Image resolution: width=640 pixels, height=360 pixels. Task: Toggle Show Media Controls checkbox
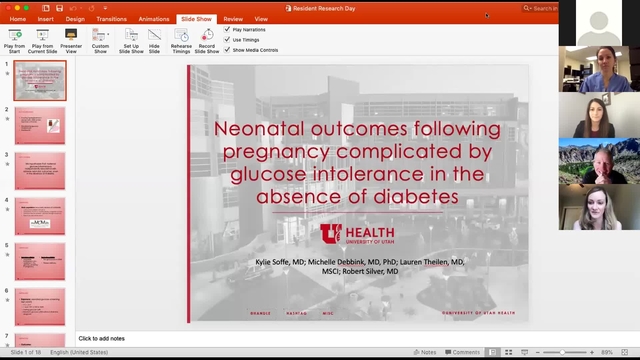(227, 50)
